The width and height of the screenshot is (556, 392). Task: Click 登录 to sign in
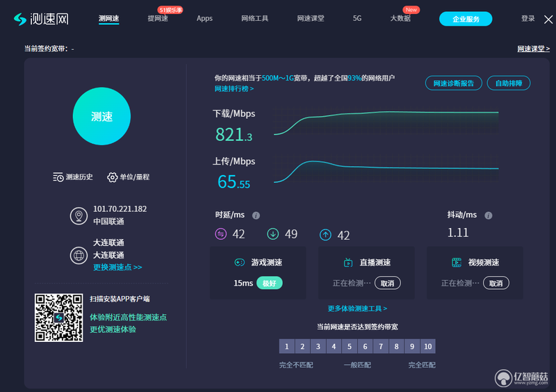point(528,19)
